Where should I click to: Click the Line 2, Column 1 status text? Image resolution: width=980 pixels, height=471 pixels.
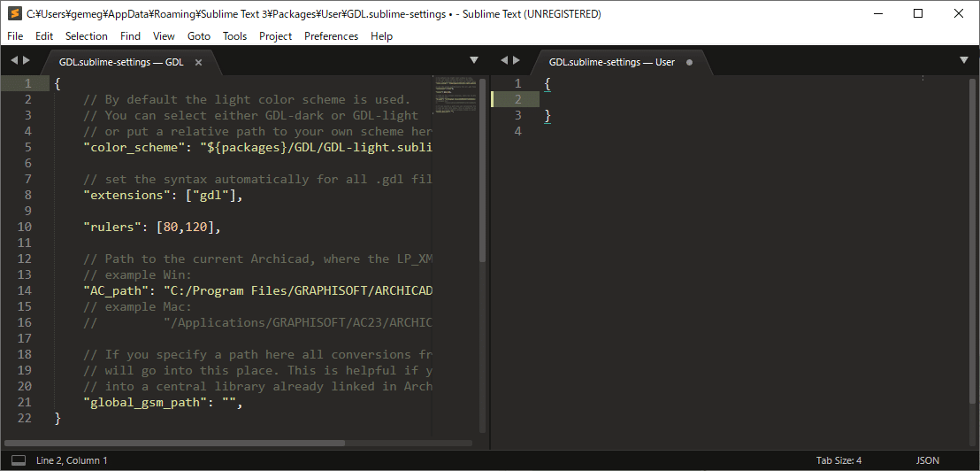(72, 460)
